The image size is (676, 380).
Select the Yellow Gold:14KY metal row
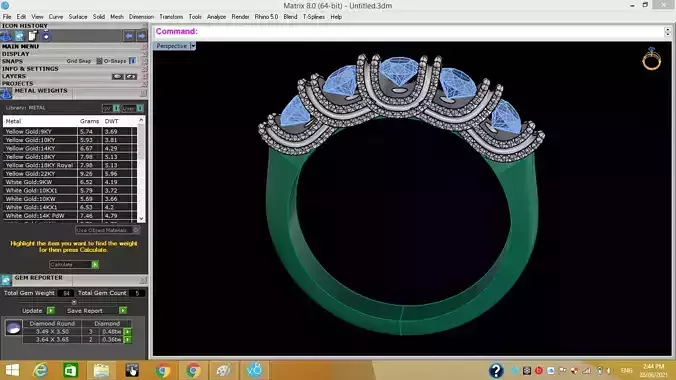70,148
